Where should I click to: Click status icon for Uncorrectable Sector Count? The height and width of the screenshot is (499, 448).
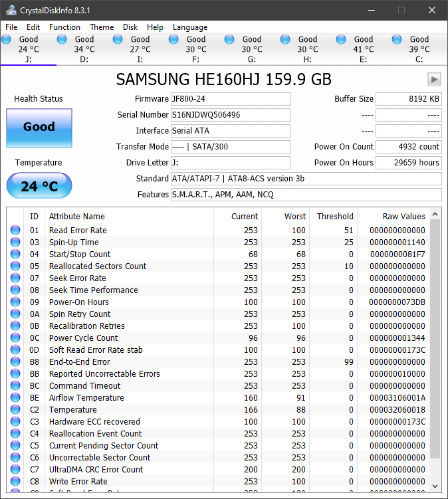pyautogui.click(x=15, y=457)
